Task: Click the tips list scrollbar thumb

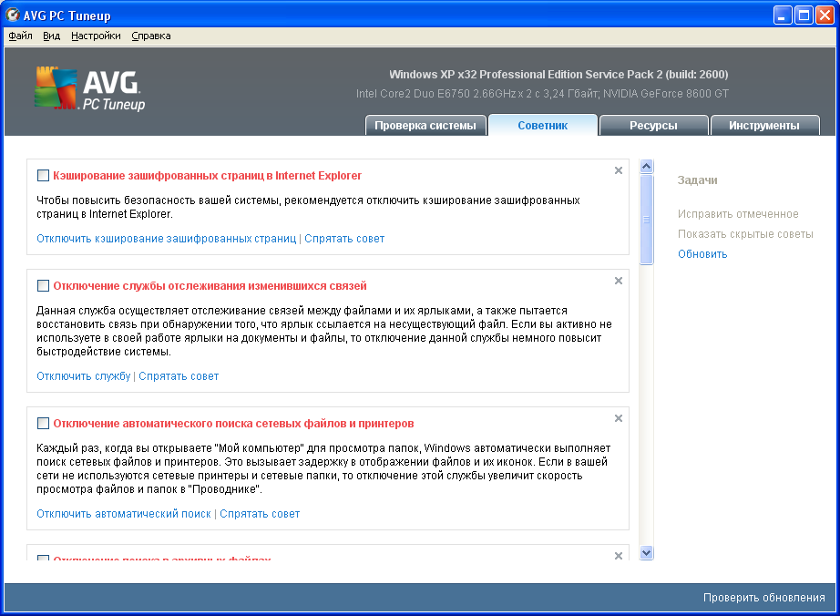Action: [x=647, y=220]
